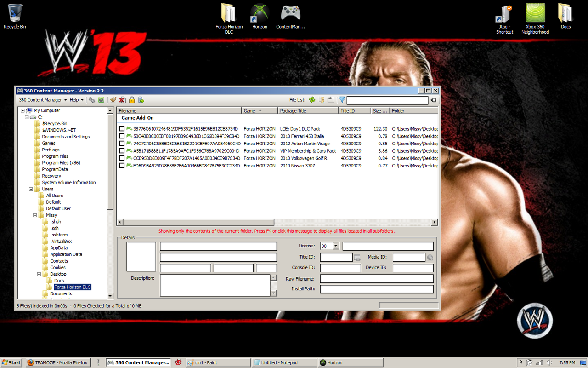This screenshot has height=368, width=588.
Task: Click the broom clean-up toolbar icon
Action: (x=113, y=100)
